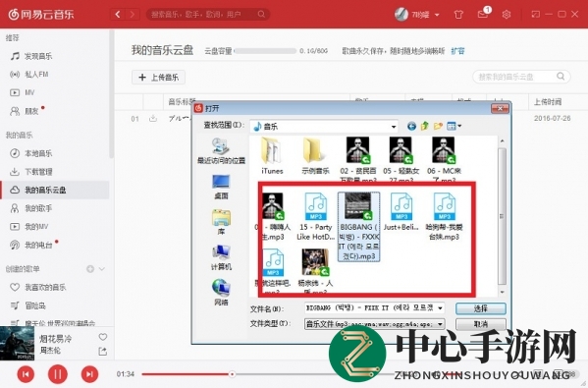Open the settings gear icon
588x388 pixels.
pos(507,15)
